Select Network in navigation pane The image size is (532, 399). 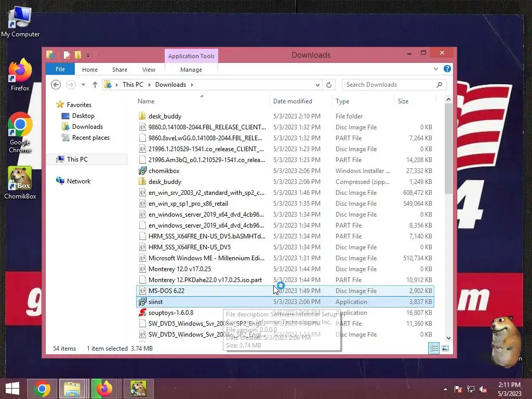tap(78, 181)
